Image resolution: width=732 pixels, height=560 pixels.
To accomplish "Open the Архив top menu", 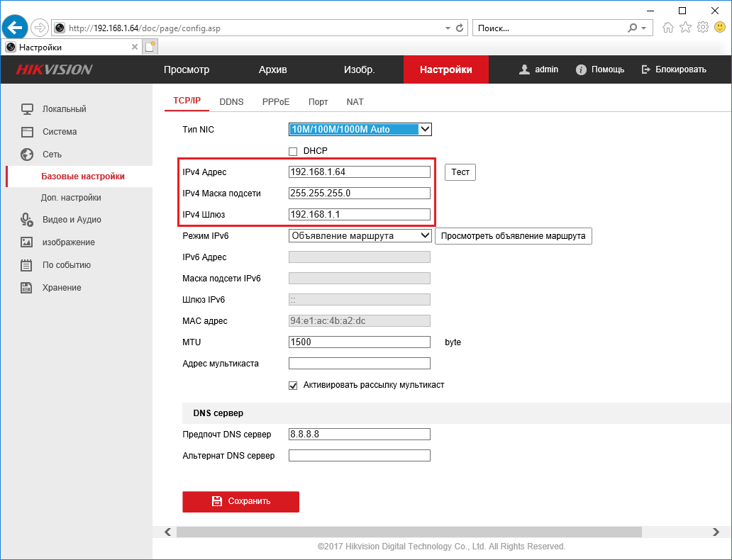I will pos(272,69).
